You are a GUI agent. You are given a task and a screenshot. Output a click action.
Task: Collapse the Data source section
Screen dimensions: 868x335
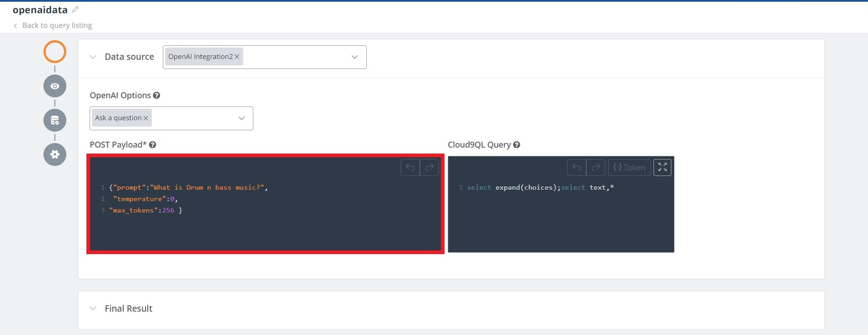tap(93, 57)
